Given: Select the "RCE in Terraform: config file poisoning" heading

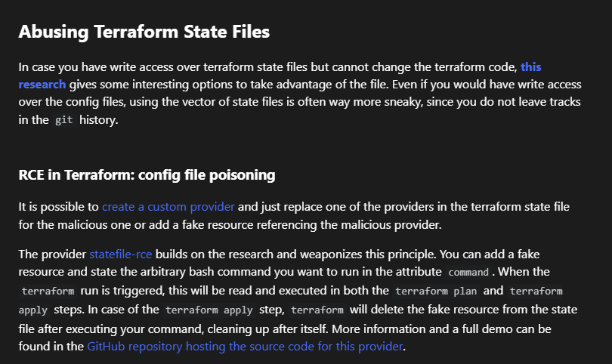Looking at the screenshot, I should coord(147,175).
